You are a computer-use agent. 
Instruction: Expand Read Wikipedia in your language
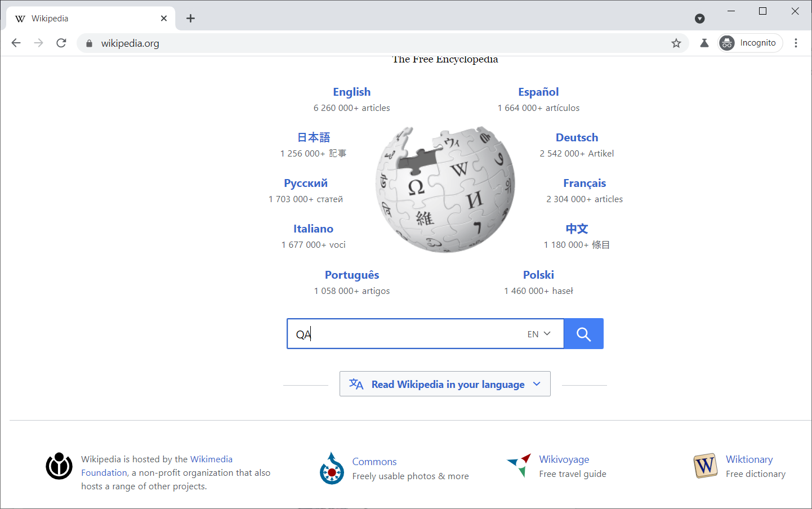click(444, 383)
